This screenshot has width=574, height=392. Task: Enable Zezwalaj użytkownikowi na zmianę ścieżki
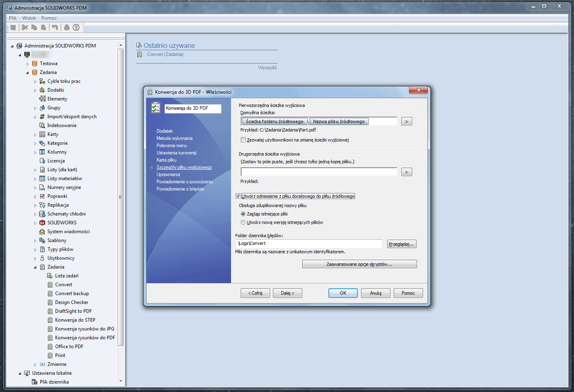(x=243, y=140)
